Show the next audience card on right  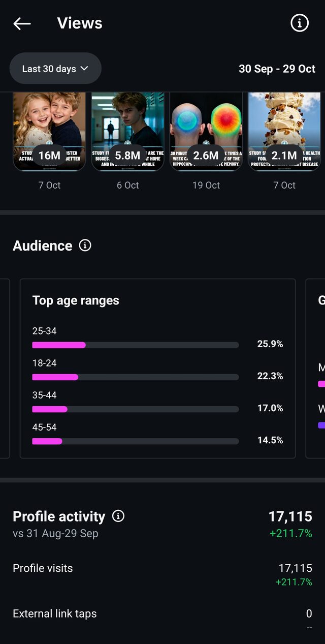point(315,369)
